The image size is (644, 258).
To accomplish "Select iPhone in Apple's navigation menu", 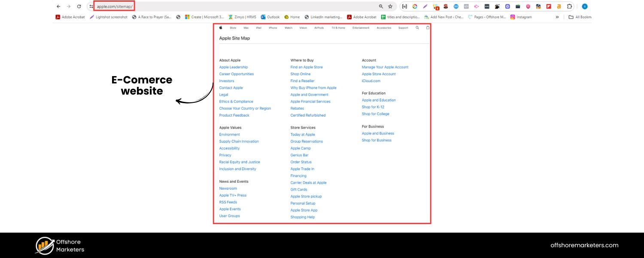I will click(273, 28).
